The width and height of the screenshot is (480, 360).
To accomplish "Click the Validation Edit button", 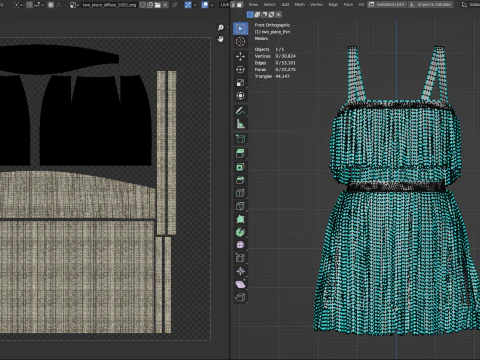I will coord(387,5).
